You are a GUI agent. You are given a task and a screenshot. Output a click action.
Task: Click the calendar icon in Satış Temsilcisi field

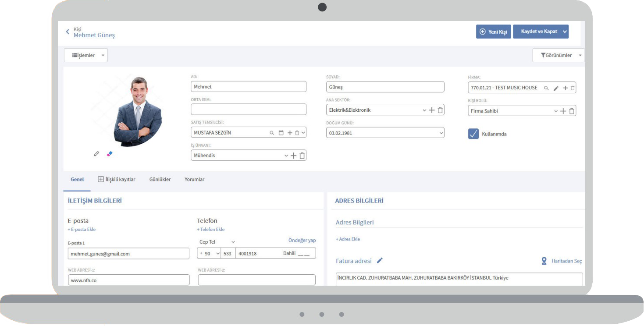coord(281,133)
